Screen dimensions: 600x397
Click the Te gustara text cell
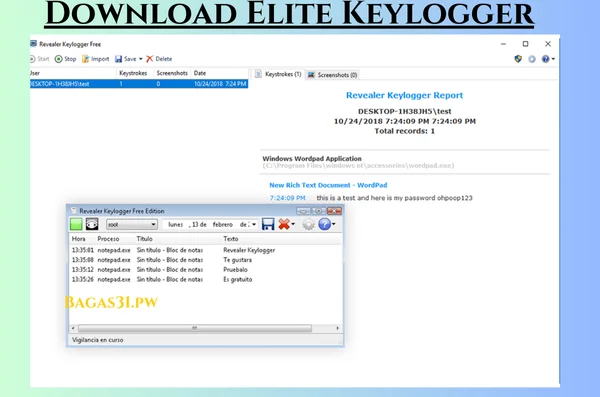[x=238, y=260]
